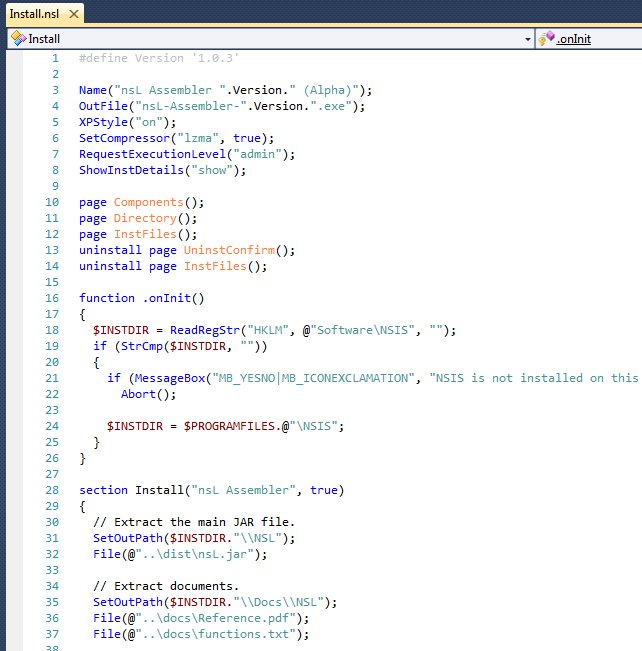
Task: Click ShowInstDetails on line 8
Action: pyautogui.click(x=131, y=170)
